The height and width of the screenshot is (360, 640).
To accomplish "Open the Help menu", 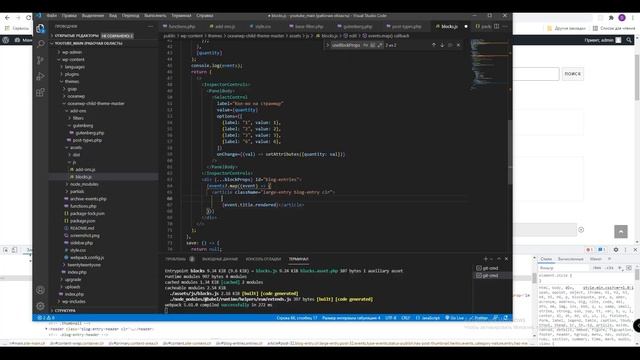I will [x=205, y=16].
